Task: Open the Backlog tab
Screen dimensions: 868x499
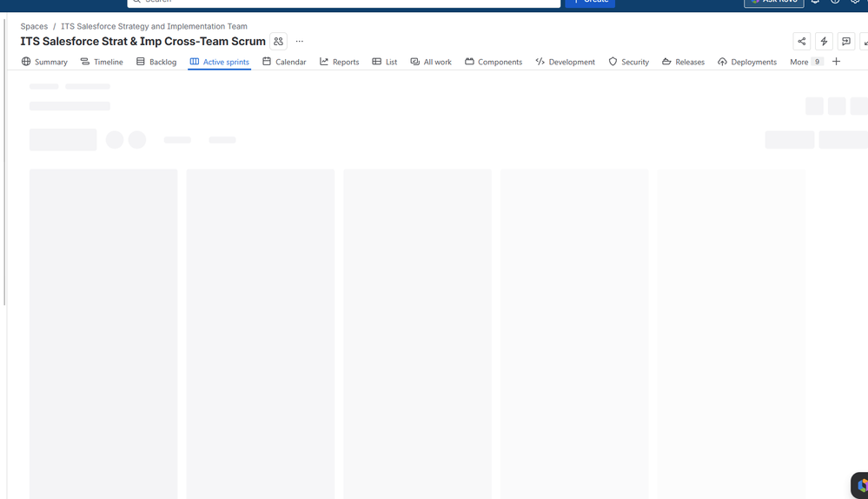Action: (156, 62)
